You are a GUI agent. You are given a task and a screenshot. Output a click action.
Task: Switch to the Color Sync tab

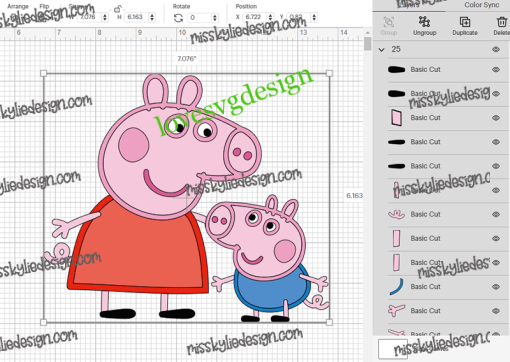[482, 5]
